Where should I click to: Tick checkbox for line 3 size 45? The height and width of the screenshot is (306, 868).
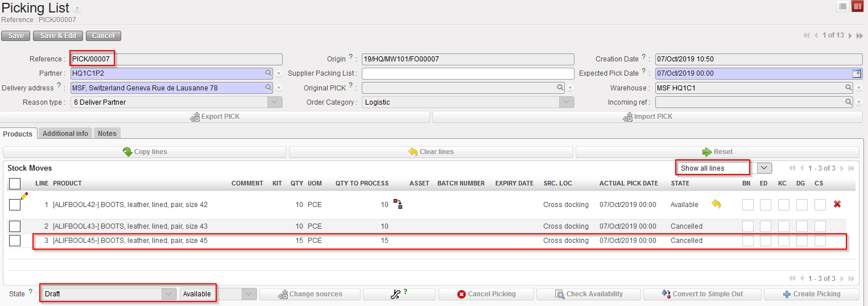(x=15, y=241)
